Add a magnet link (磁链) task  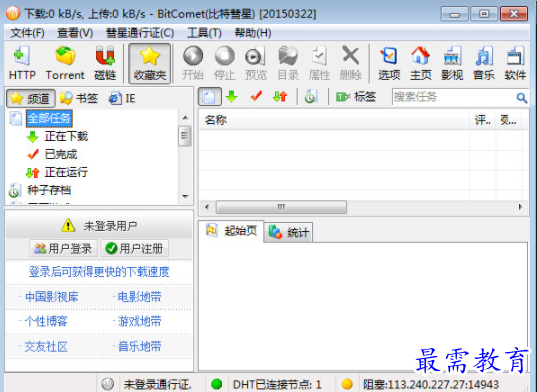[105, 64]
